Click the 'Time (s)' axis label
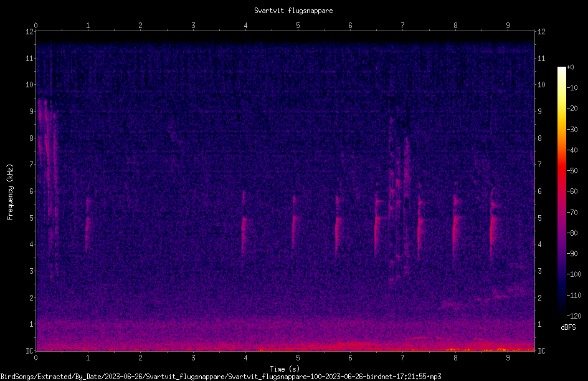The image size is (588, 381). [285, 369]
